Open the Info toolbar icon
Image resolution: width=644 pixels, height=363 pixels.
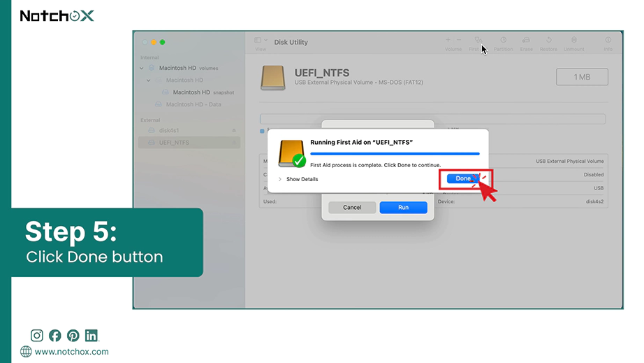608,41
